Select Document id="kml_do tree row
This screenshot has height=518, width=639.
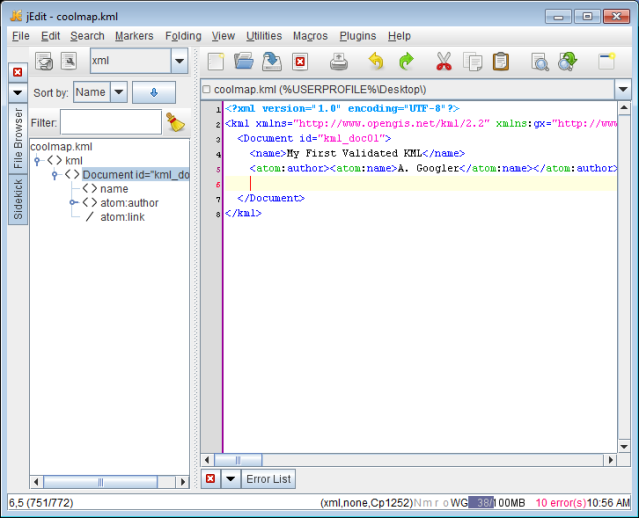click(x=136, y=175)
